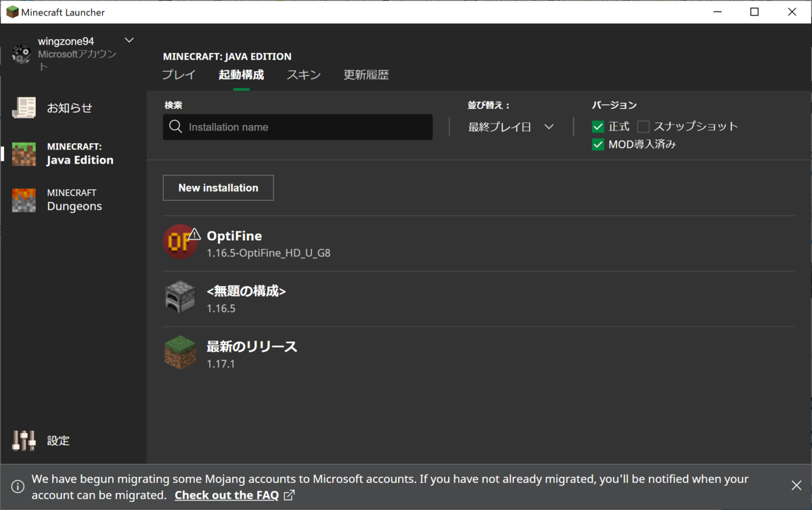
Task: Click the 最新のリリース grass block icon
Action: coord(180,352)
